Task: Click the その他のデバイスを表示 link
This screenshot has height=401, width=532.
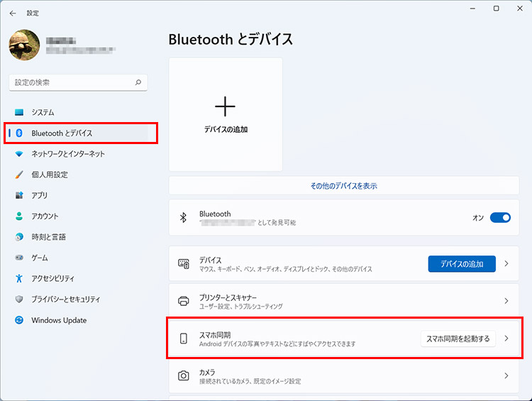Action: (x=343, y=186)
